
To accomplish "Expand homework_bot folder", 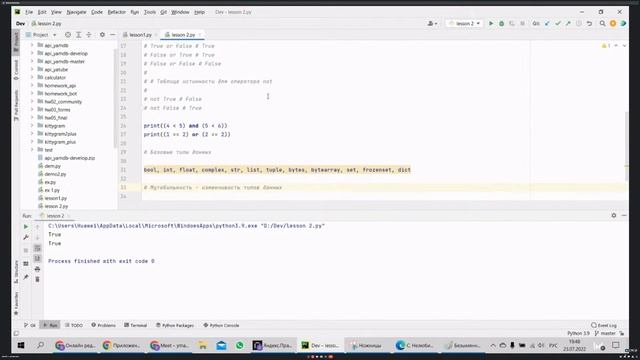I will (x=32, y=93).
